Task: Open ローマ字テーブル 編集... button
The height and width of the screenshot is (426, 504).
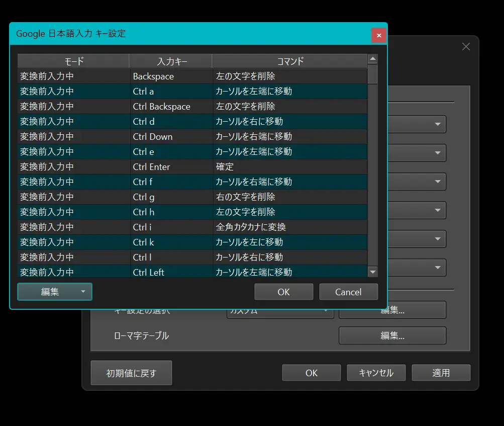Action: click(392, 335)
